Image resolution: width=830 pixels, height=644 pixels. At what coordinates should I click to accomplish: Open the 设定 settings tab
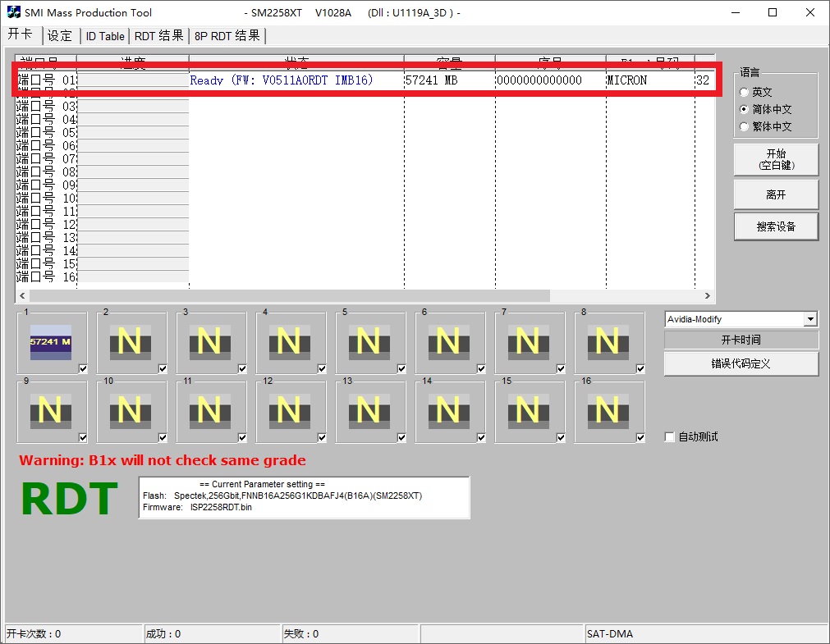60,36
